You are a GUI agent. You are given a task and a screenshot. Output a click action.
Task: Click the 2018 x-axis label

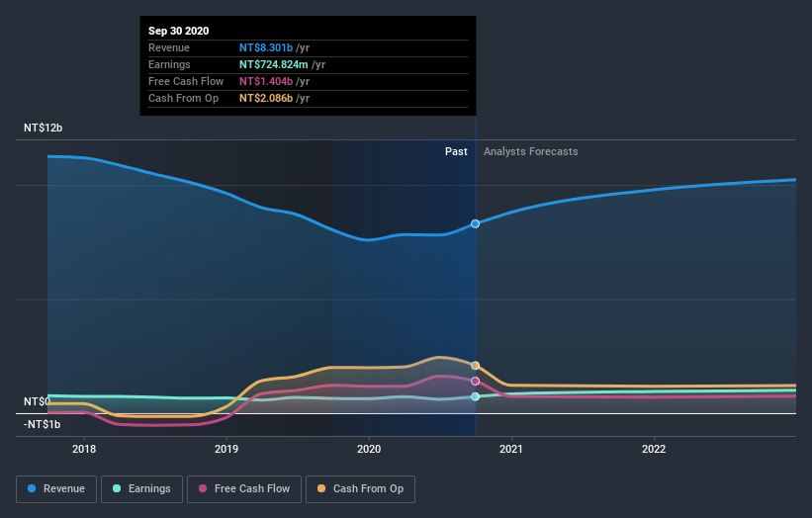pyautogui.click(x=84, y=449)
